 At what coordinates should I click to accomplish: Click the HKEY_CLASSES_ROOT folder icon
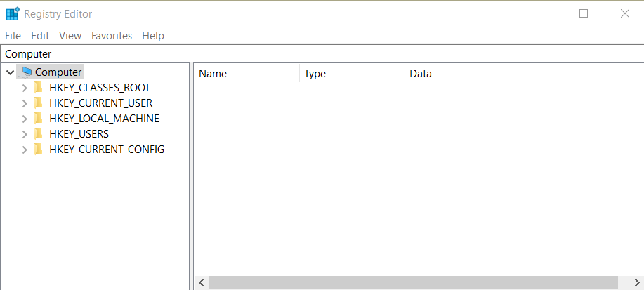38,88
